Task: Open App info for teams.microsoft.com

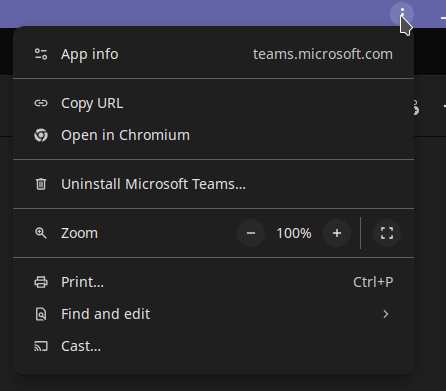Action: (x=213, y=54)
